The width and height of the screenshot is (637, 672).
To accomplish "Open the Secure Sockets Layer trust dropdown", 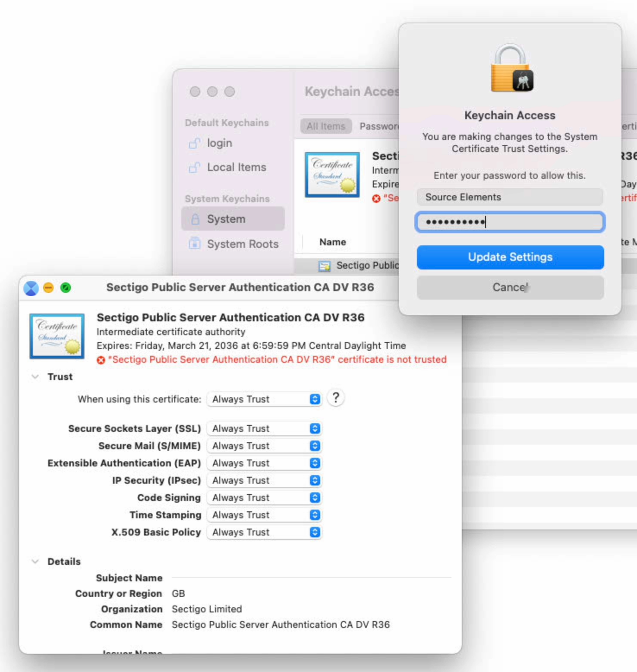I will pyautogui.click(x=264, y=428).
